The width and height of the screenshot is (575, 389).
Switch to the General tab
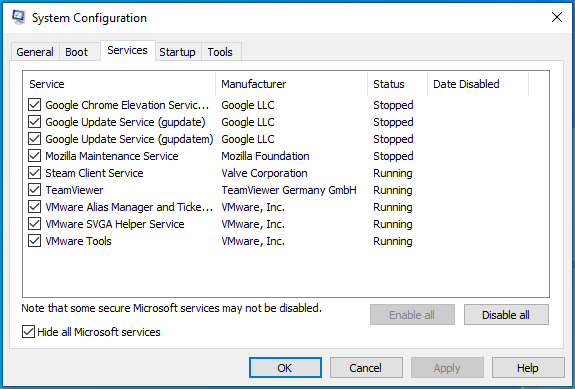tap(35, 52)
